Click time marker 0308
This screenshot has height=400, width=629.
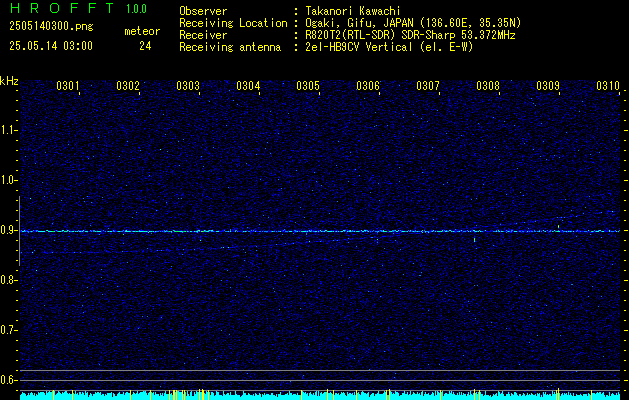tap(488, 86)
